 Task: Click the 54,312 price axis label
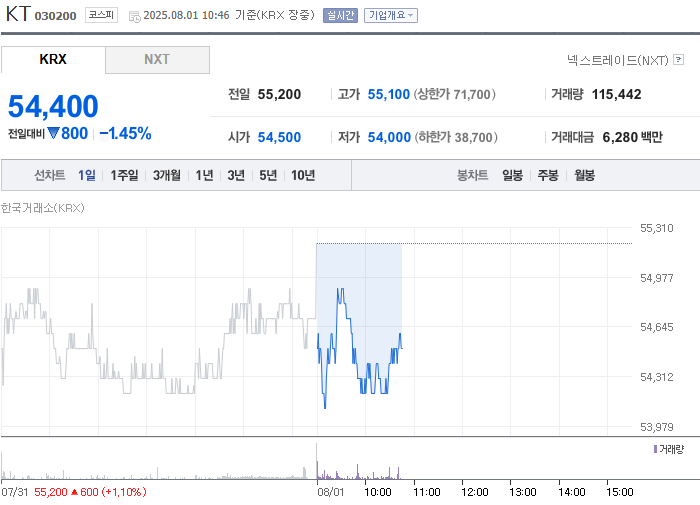point(656,377)
